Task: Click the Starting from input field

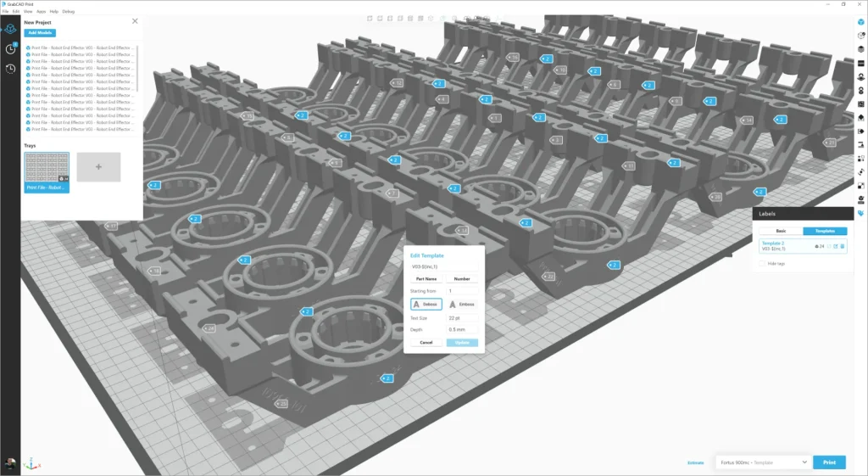Action: 462,291
